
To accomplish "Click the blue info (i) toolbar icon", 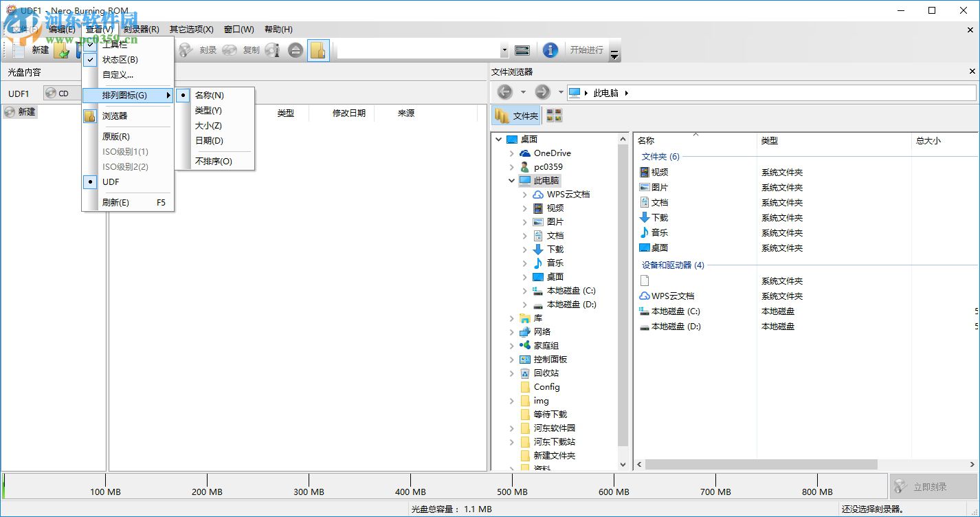I will [550, 49].
